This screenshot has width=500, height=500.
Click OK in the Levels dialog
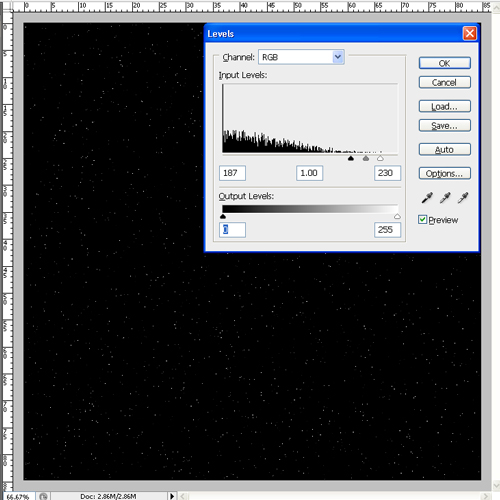(x=444, y=63)
